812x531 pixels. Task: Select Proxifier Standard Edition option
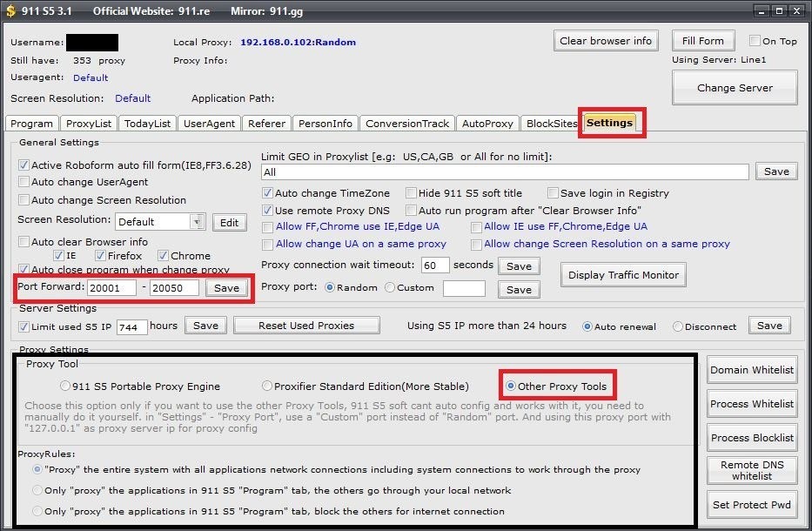[x=266, y=386]
